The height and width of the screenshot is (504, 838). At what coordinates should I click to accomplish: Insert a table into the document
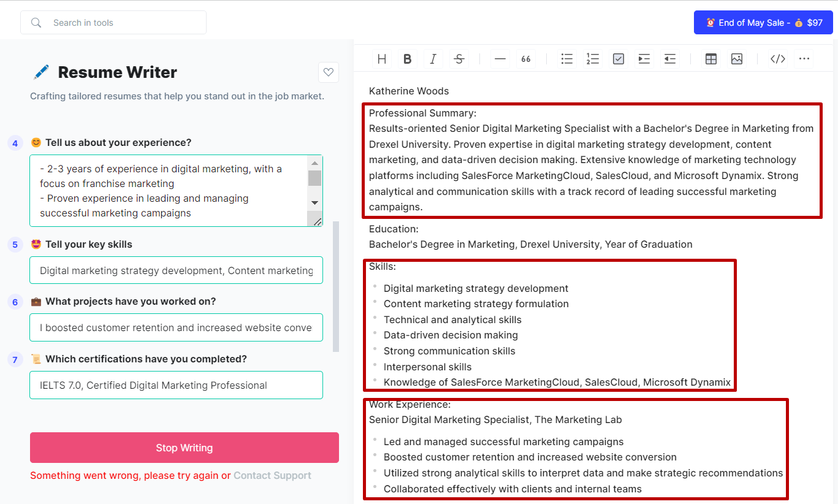point(711,59)
